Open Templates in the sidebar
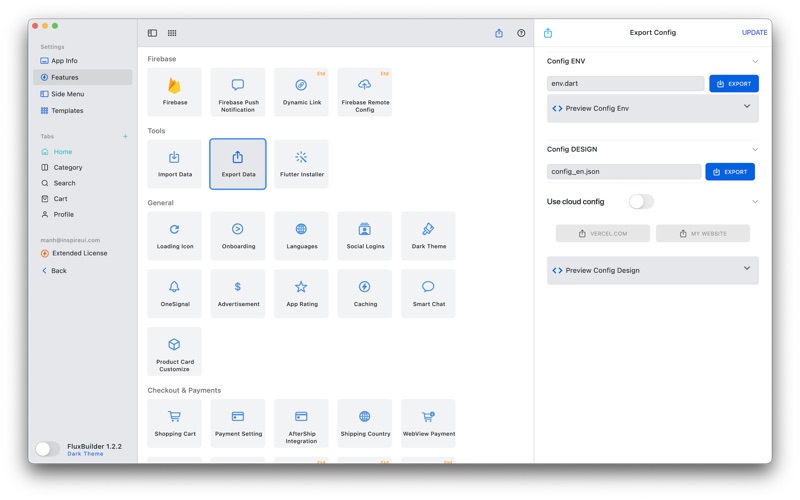This screenshot has width=800, height=500. coord(83,110)
